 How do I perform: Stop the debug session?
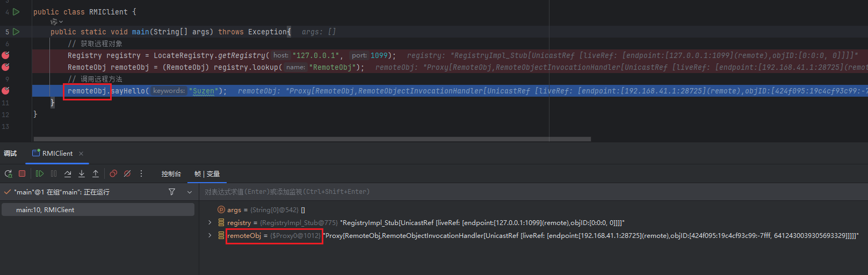[22, 173]
